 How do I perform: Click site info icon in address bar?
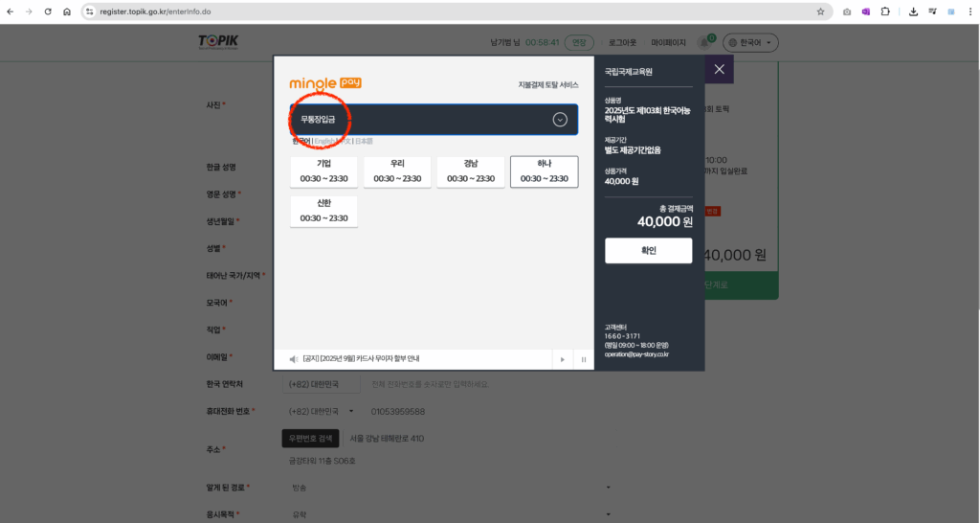tap(89, 11)
